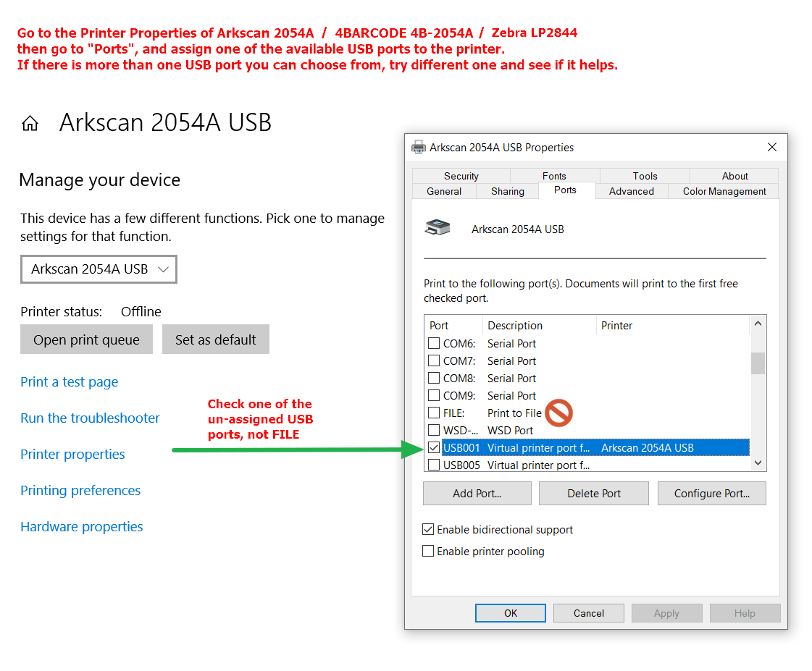Cancel the Properties dialog

[588, 613]
